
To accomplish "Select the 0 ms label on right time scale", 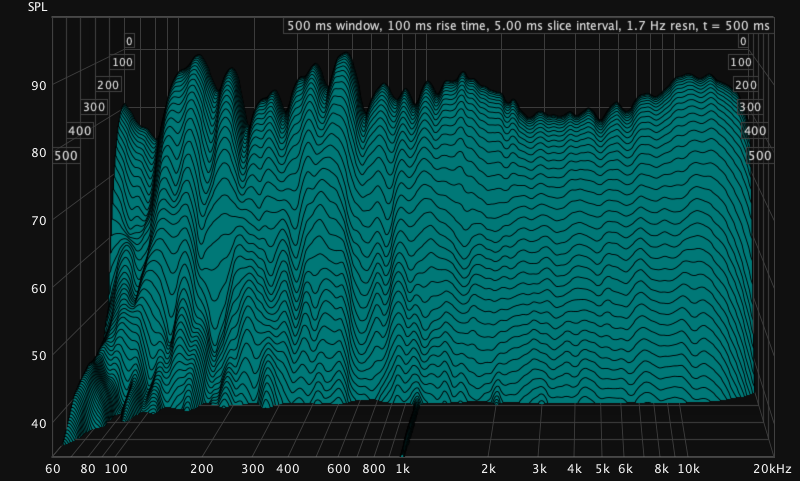I will point(743,41).
